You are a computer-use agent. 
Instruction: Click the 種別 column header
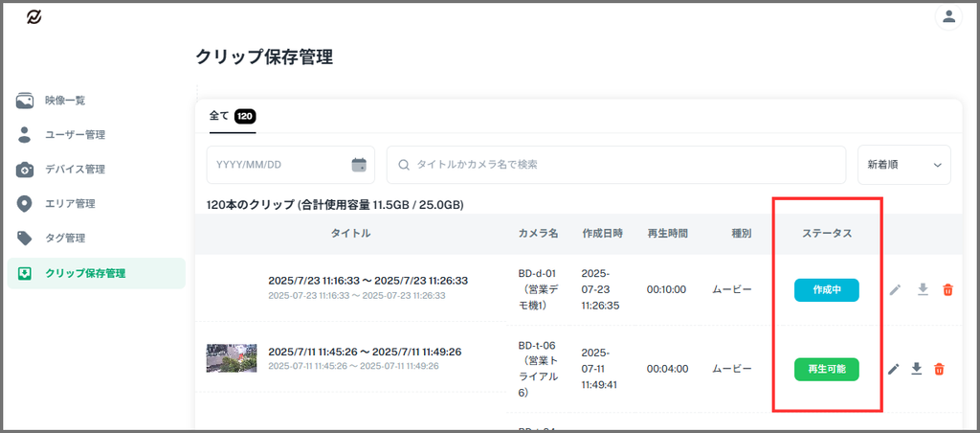click(x=742, y=234)
